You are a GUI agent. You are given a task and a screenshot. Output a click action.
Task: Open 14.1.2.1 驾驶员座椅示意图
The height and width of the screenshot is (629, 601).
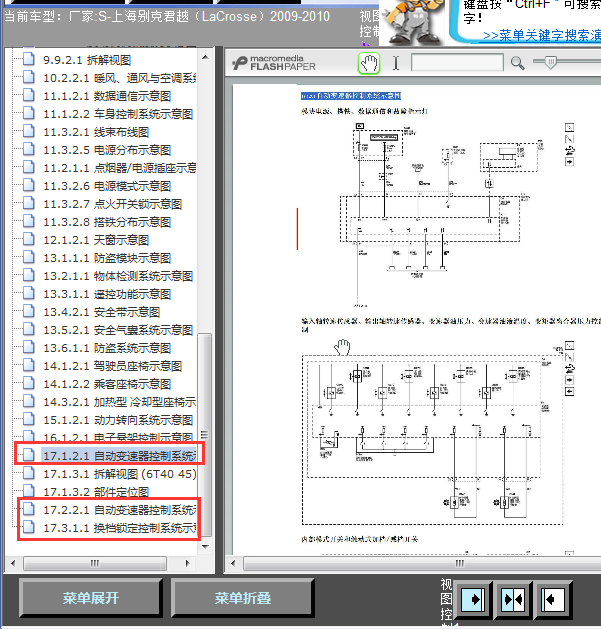click(113, 366)
